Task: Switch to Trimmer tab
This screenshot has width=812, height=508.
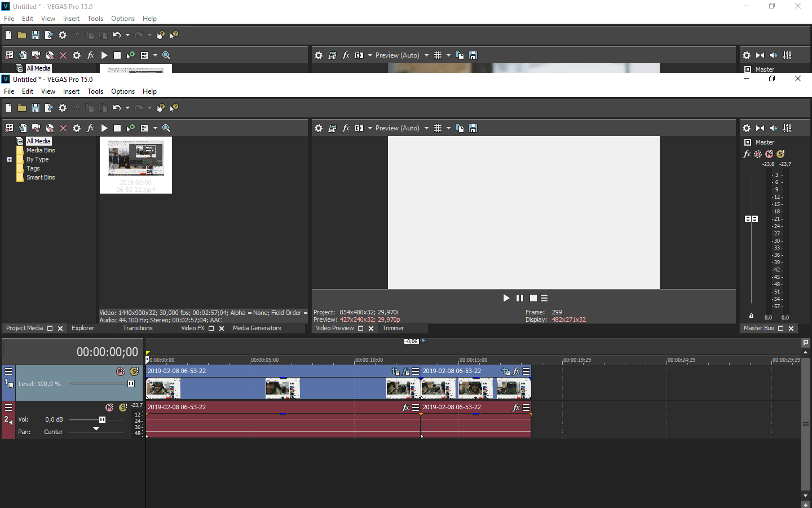Action: pos(393,328)
